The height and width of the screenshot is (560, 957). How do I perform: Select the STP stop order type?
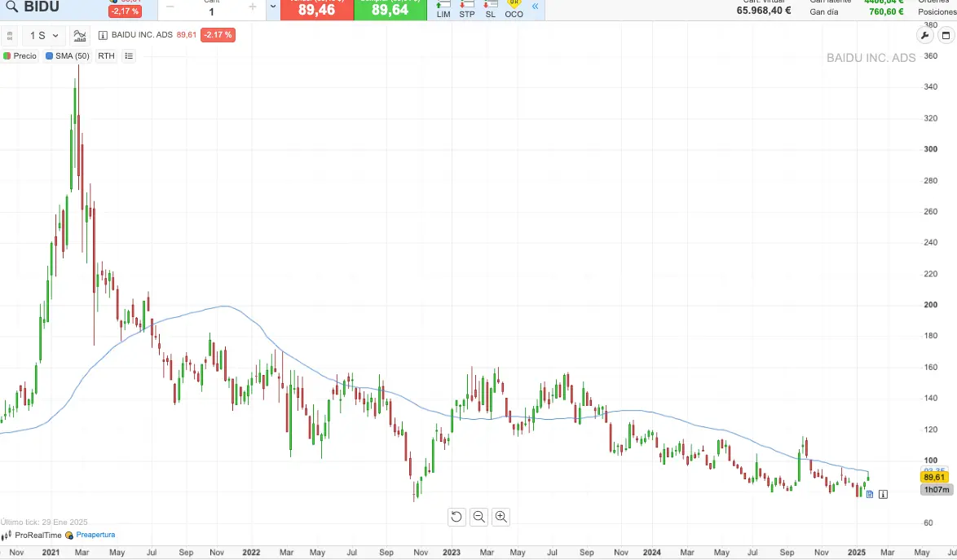click(467, 10)
